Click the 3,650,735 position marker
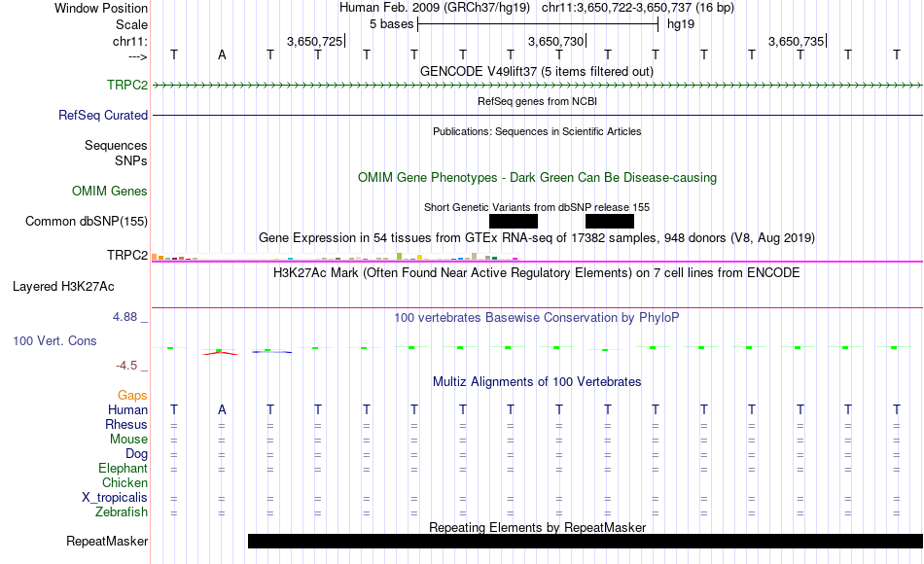The image size is (924, 564). click(797, 41)
